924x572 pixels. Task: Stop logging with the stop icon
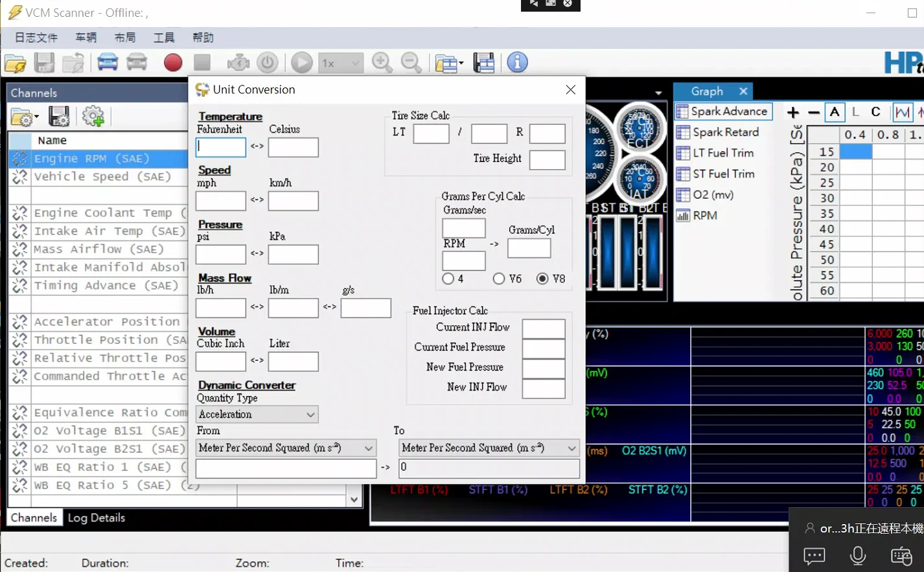click(x=202, y=62)
